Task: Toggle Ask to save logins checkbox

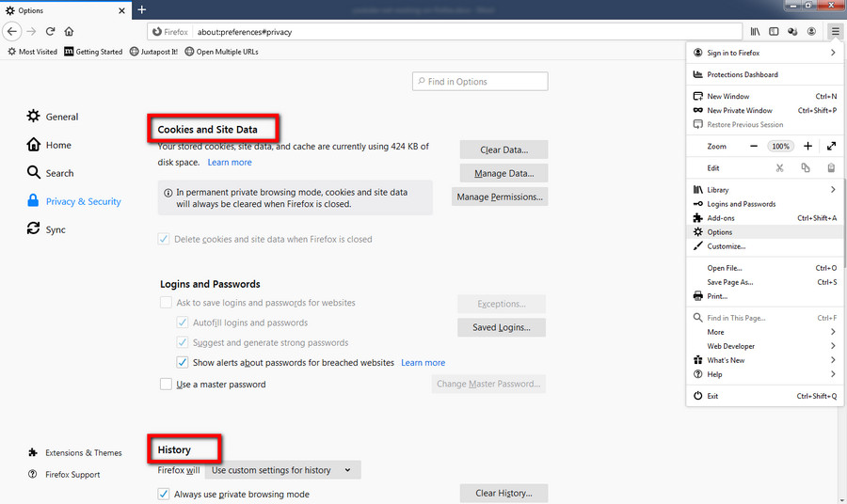Action: (166, 303)
